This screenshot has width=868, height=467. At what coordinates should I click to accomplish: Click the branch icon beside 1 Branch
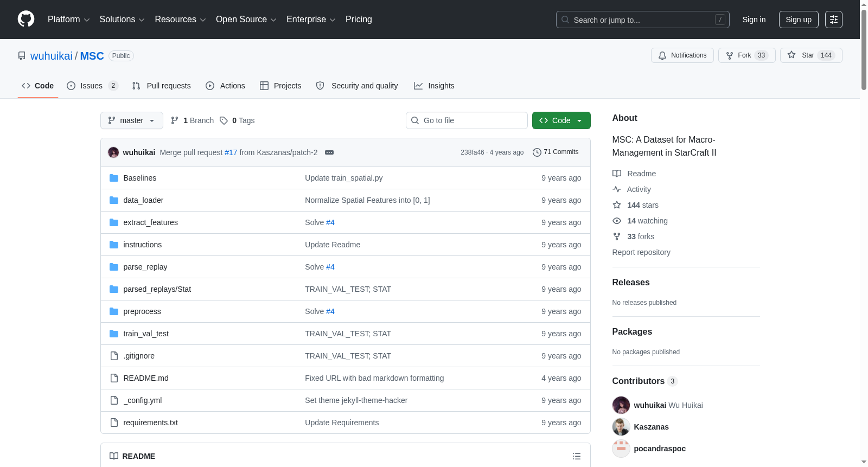[x=175, y=120]
